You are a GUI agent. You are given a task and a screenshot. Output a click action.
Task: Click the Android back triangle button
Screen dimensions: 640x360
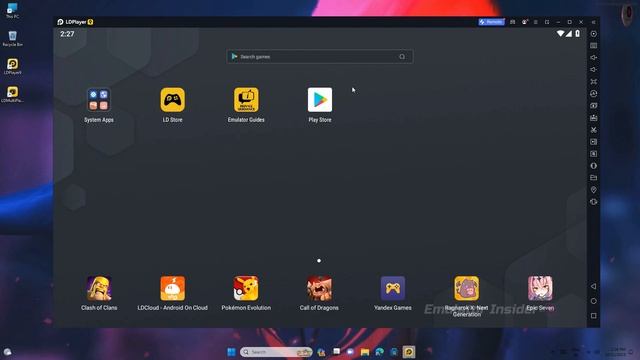pyautogui.click(x=593, y=287)
